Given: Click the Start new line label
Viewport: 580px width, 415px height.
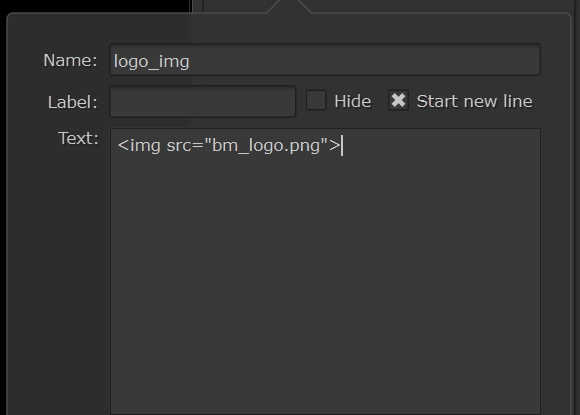Looking at the screenshot, I should (475, 101).
